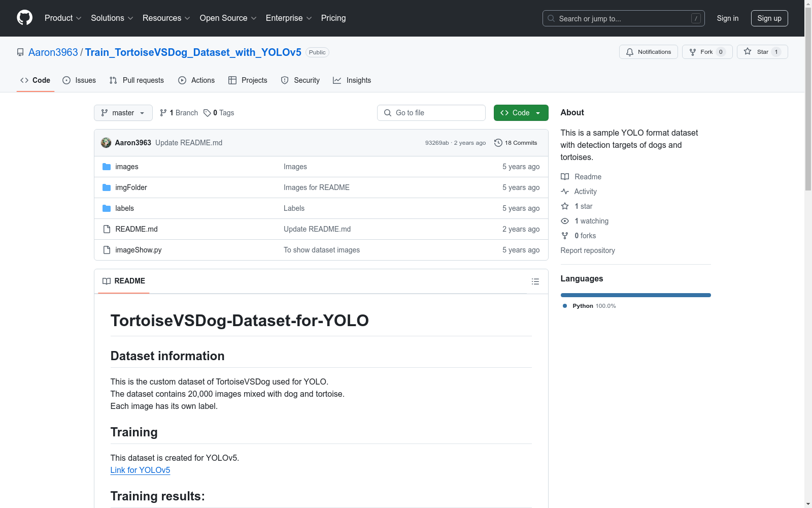This screenshot has width=812, height=508.
Task: Click the Go to file search field
Action: point(431,113)
